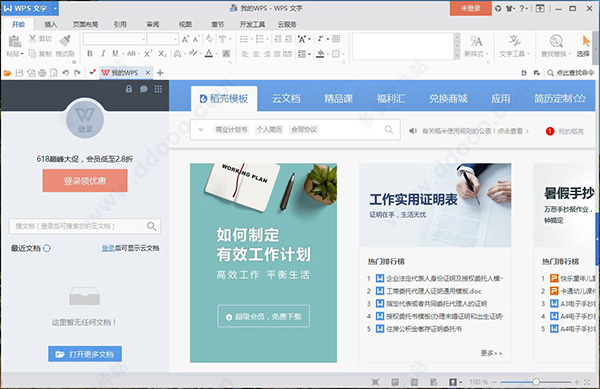The image size is (600, 389).
Task: Switch to the 引用 ribbon tab
Action: 120,24
